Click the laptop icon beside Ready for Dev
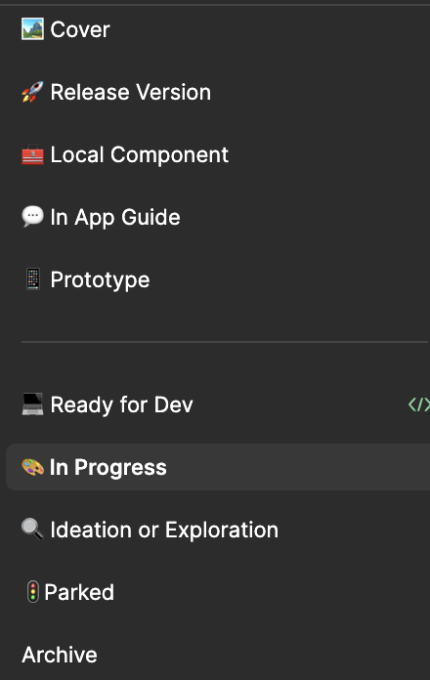The height and width of the screenshot is (680, 430). point(33,404)
